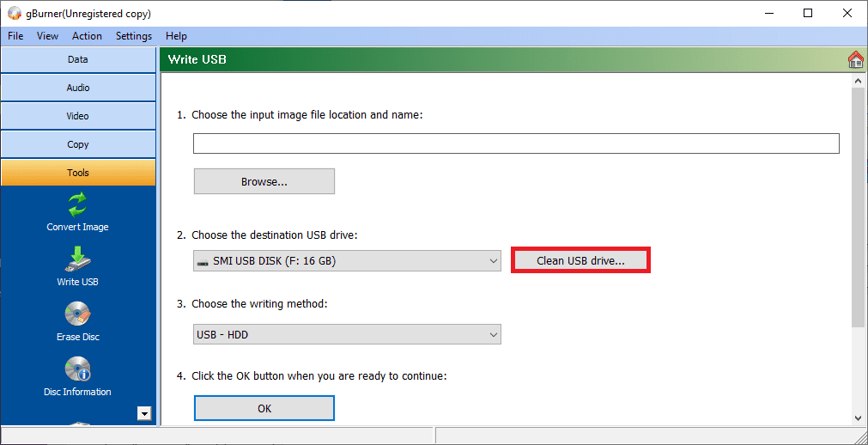The width and height of the screenshot is (868, 445).
Task: Click the vertical scrollbar thumb
Action: coord(858,208)
